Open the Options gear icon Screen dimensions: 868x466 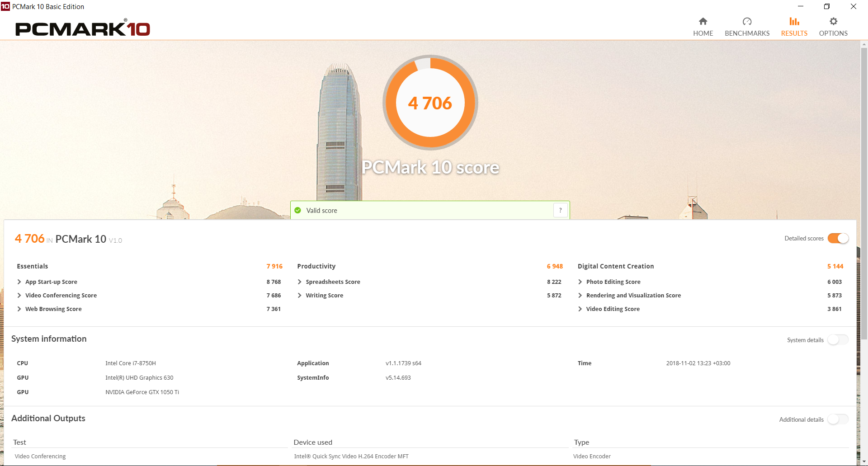click(x=833, y=21)
